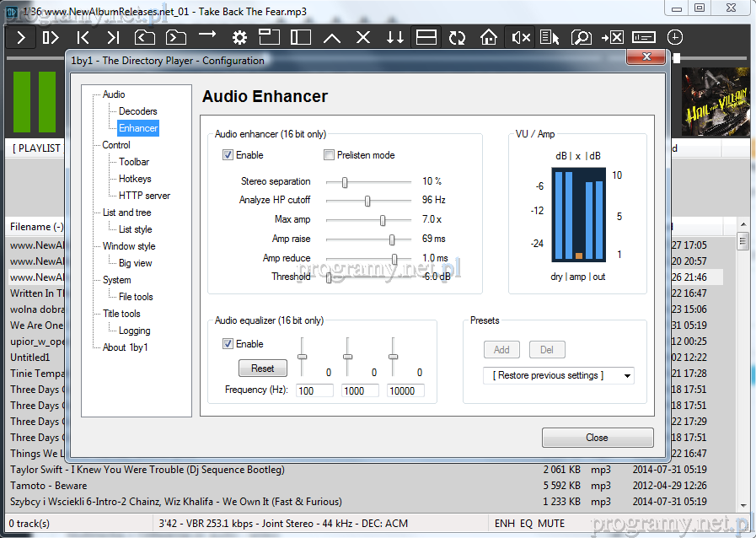Click the Play button in toolbar
This screenshot has height=538, width=756.
pos(21,37)
